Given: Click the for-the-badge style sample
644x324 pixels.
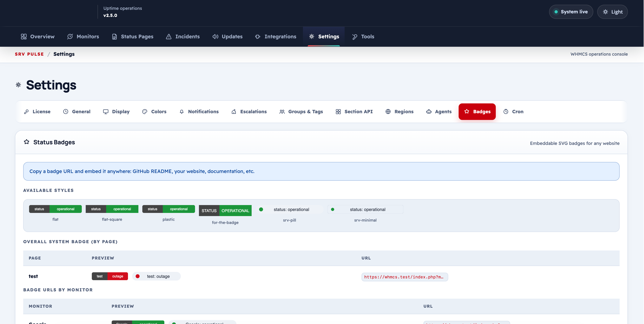Looking at the screenshot, I should pos(225,211).
